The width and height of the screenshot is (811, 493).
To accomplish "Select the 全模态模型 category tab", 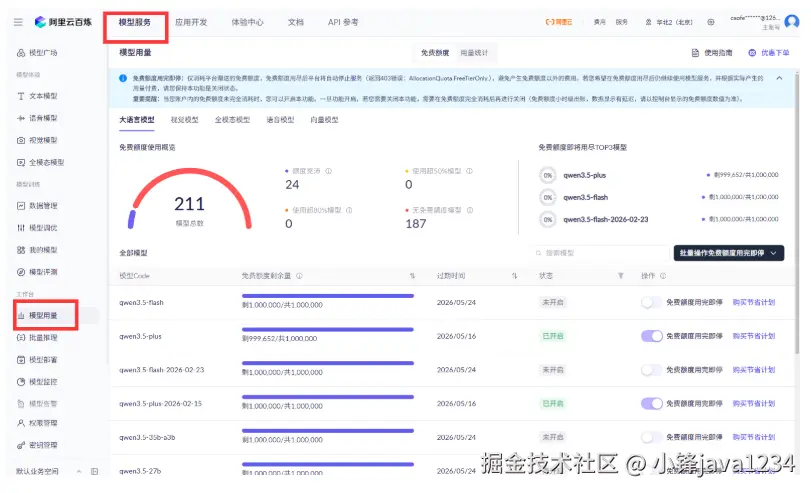I will pyautogui.click(x=232, y=120).
